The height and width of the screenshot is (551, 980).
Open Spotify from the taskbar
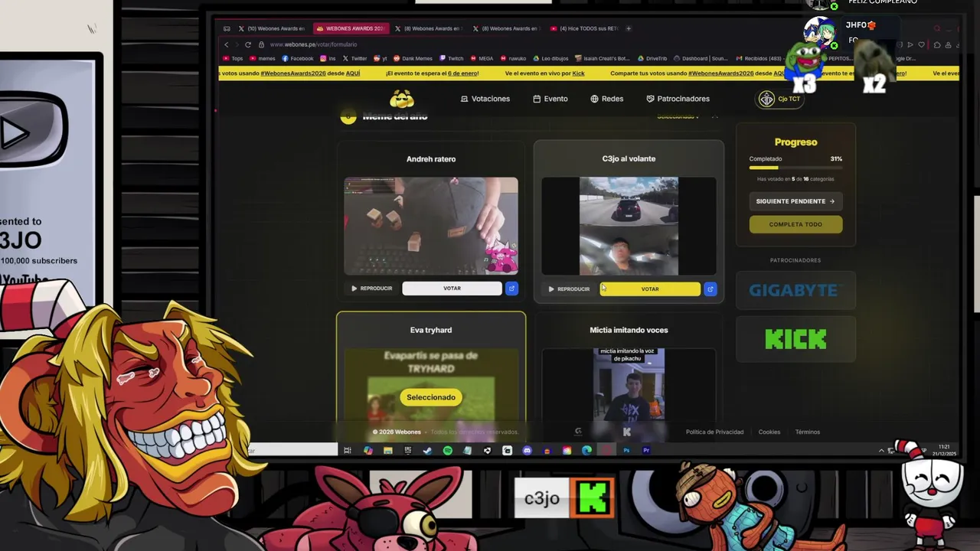pyautogui.click(x=447, y=451)
